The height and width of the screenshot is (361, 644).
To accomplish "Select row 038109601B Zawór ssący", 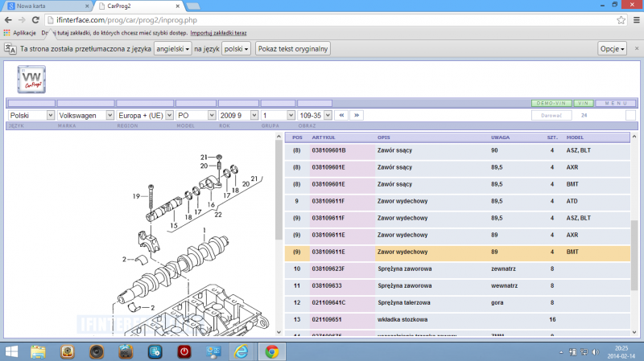I will point(457,150).
